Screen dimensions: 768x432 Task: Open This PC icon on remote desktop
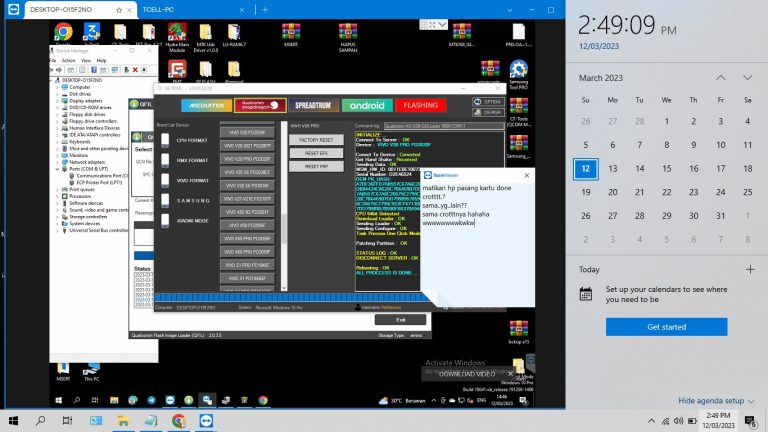tap(92, 371)
